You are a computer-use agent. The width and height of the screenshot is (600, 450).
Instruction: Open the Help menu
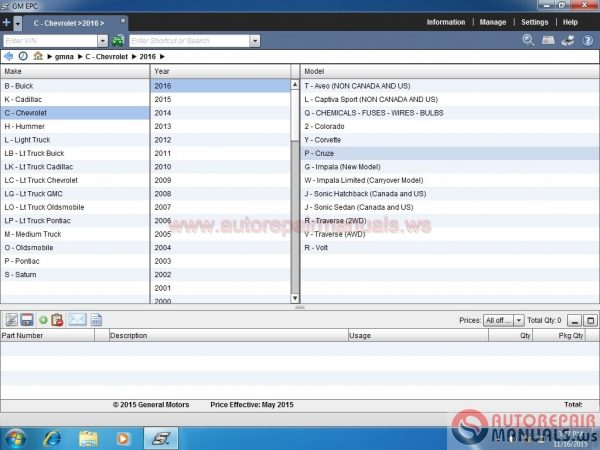[570, 22]
